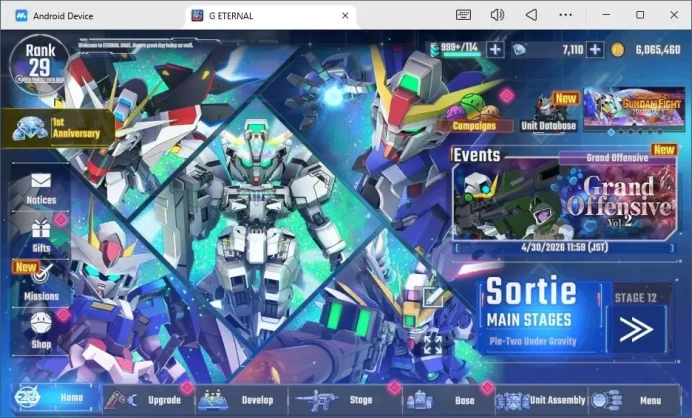
Task: Click the STAGE 12 label
Action: coord(636,298)
